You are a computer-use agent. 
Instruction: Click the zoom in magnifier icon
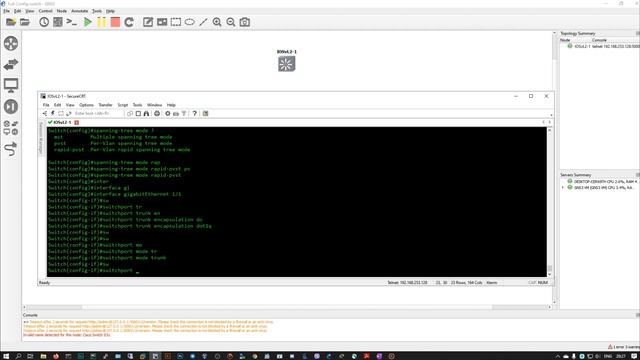coord(217,22)
